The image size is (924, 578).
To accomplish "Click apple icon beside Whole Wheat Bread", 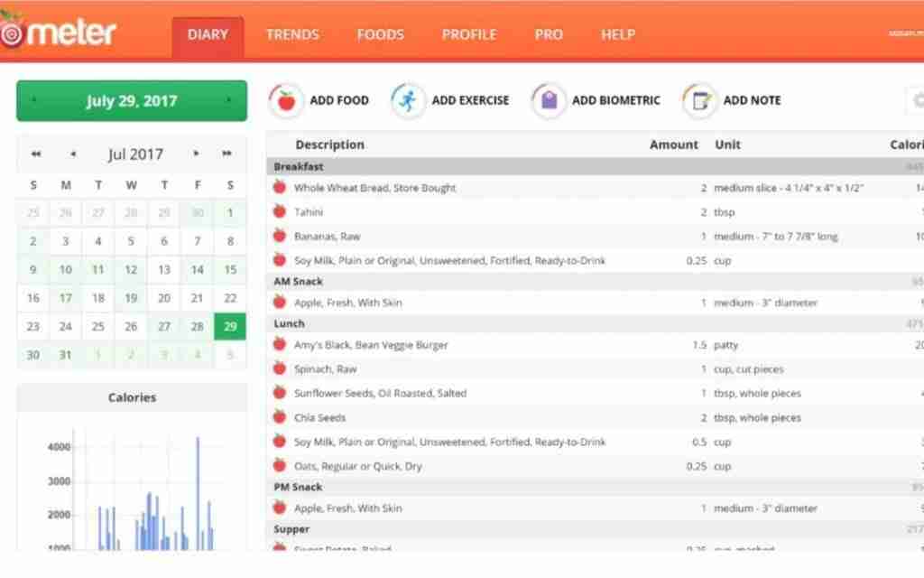I will point(280,188).
